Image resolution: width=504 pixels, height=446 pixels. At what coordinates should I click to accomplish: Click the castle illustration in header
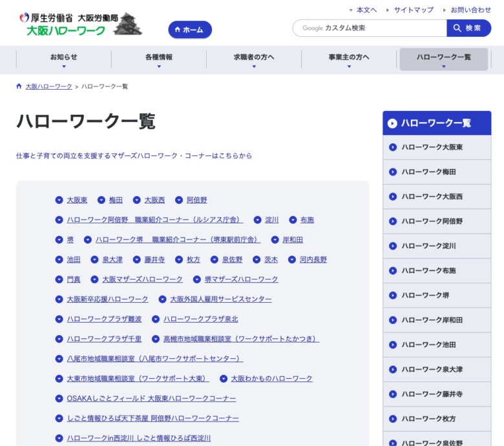(128, 23)
